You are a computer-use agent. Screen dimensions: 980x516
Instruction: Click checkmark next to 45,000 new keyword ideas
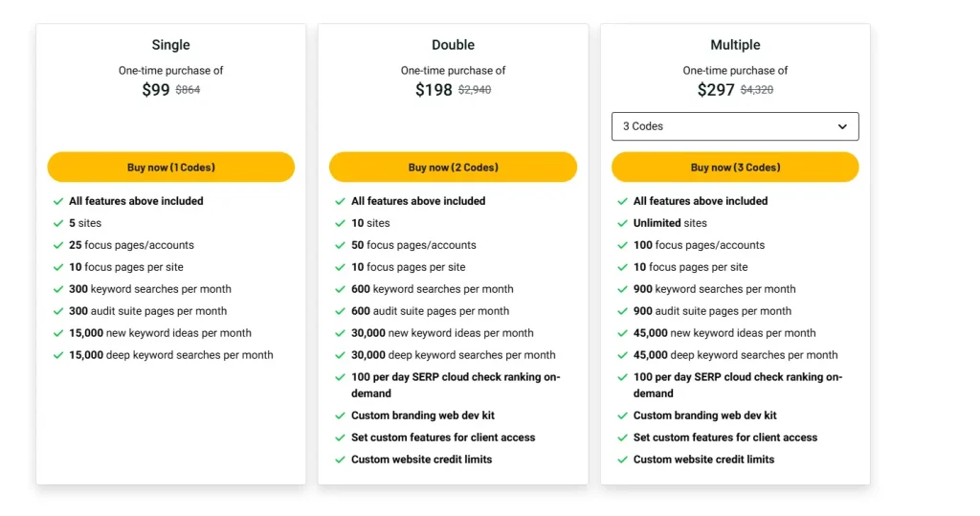pyautogui.click(x=622, y=333)
